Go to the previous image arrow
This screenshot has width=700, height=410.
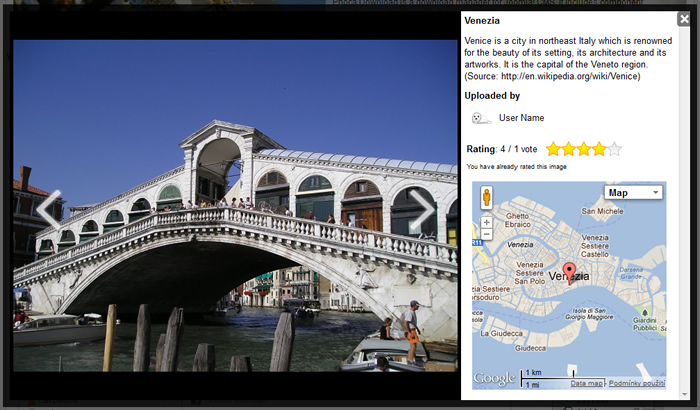point(49,209)
